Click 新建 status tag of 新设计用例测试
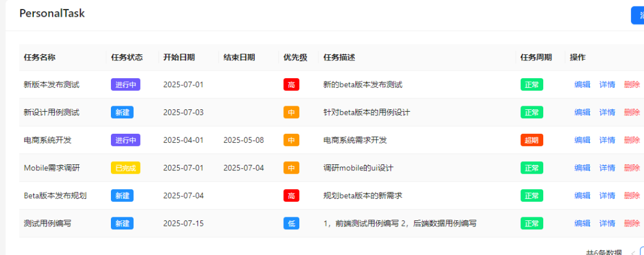 point(122,112)
